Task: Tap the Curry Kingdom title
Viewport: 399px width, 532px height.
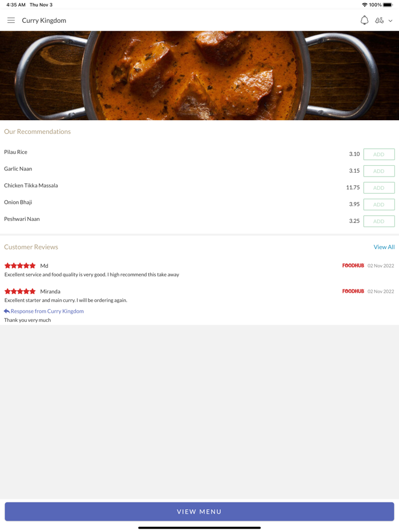Action: pyautogui.click(x=44, y=21)
